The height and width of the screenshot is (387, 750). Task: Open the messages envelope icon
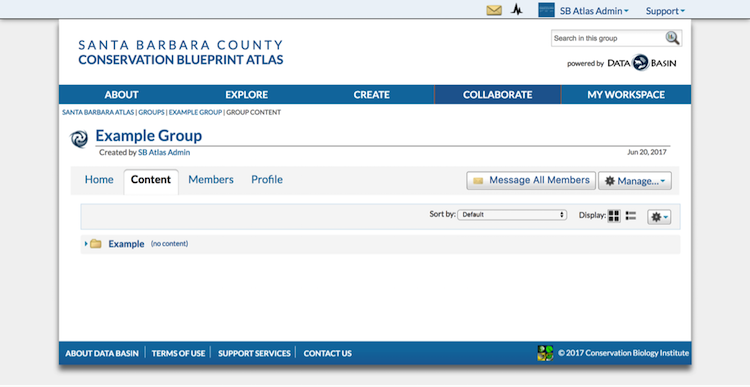tap(494, 10)
